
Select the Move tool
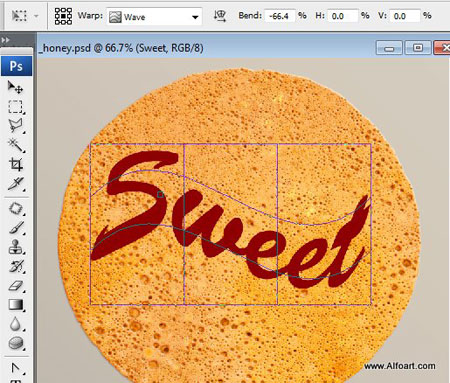(x=15, y=87)
